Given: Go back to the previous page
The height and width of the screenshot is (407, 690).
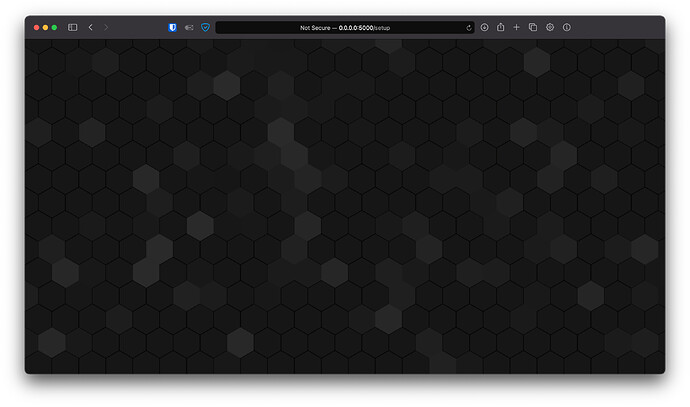Looking at the screenshot, I should pos(91,27).
